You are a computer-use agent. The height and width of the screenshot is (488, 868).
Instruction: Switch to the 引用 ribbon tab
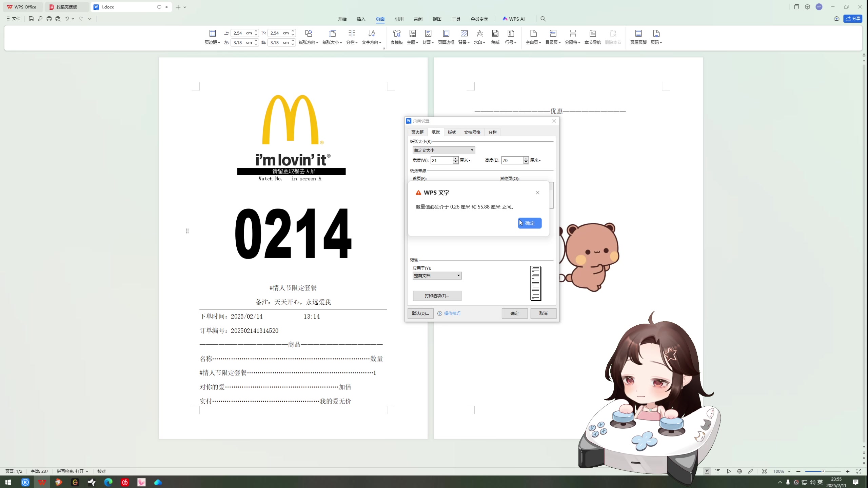[x=399, y=19]
